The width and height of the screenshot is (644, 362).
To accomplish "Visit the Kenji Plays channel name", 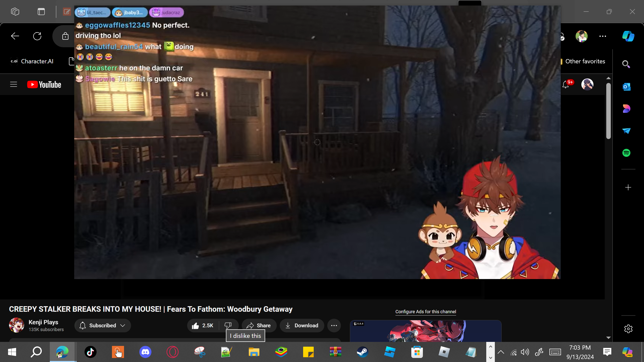I will coord(44,322).
